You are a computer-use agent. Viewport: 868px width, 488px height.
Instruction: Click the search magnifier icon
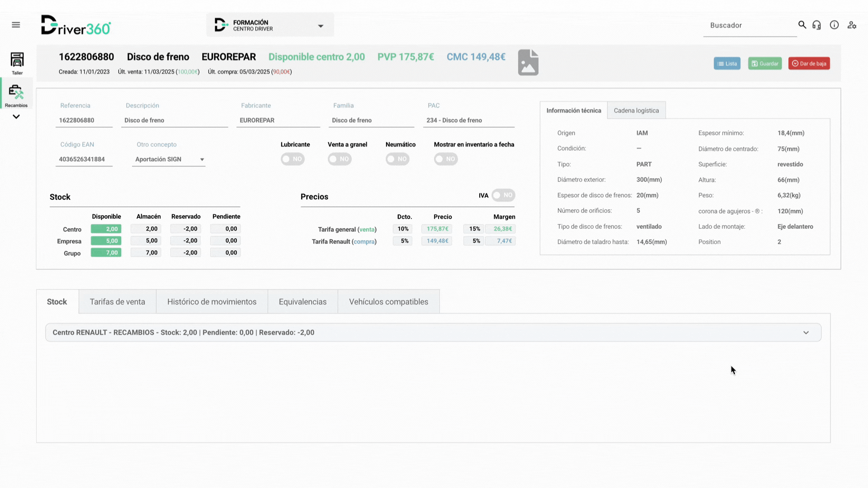point(802,25)
